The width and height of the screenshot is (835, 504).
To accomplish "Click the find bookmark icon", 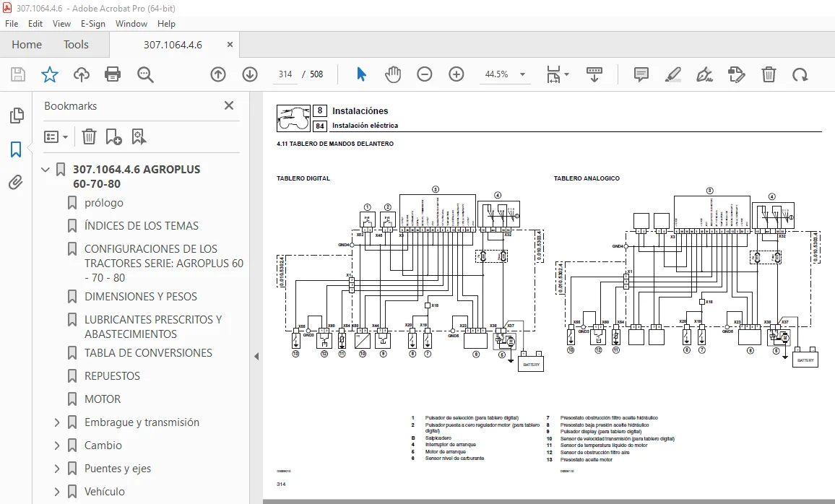I will click(x=139, y=136).
